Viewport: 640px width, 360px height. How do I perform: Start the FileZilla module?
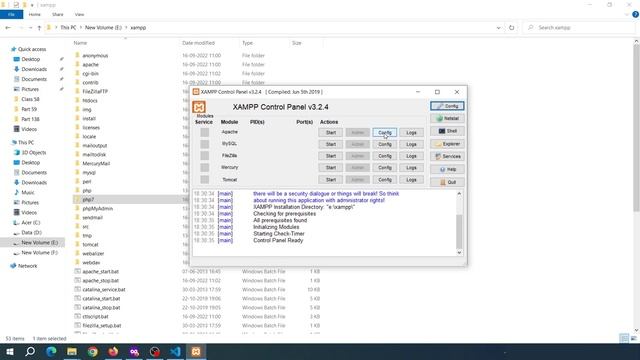point(331,156)
